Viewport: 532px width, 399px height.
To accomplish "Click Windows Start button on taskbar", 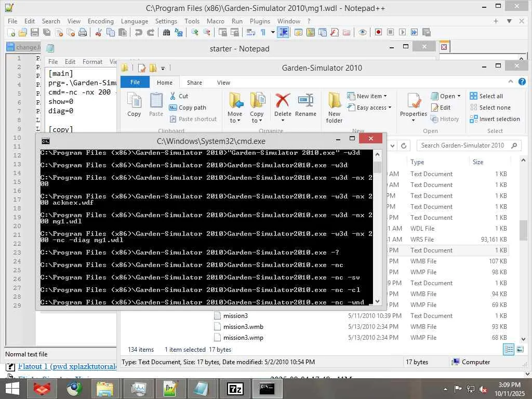I will [12, 389].
